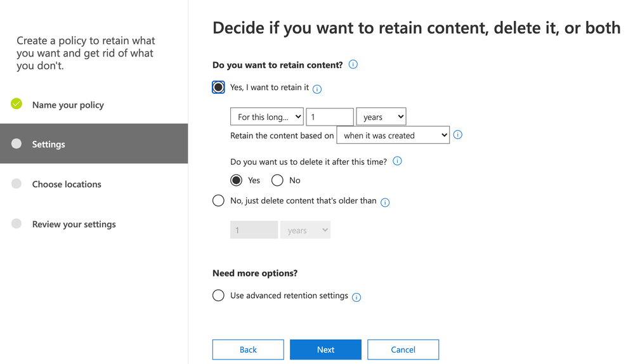Expand the 'years' retention unit dropdown
The image size is (633, 364).
[x=381, y=117]
